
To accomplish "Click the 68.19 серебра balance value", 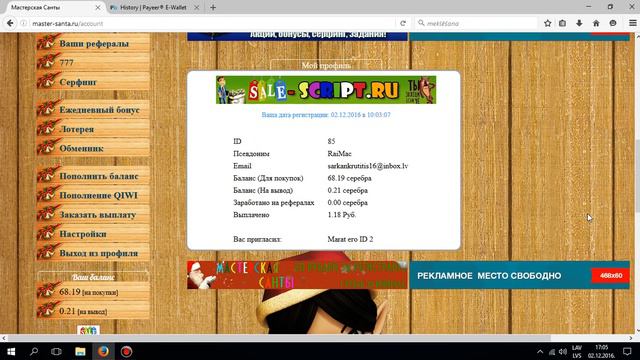I will point(349,178).
